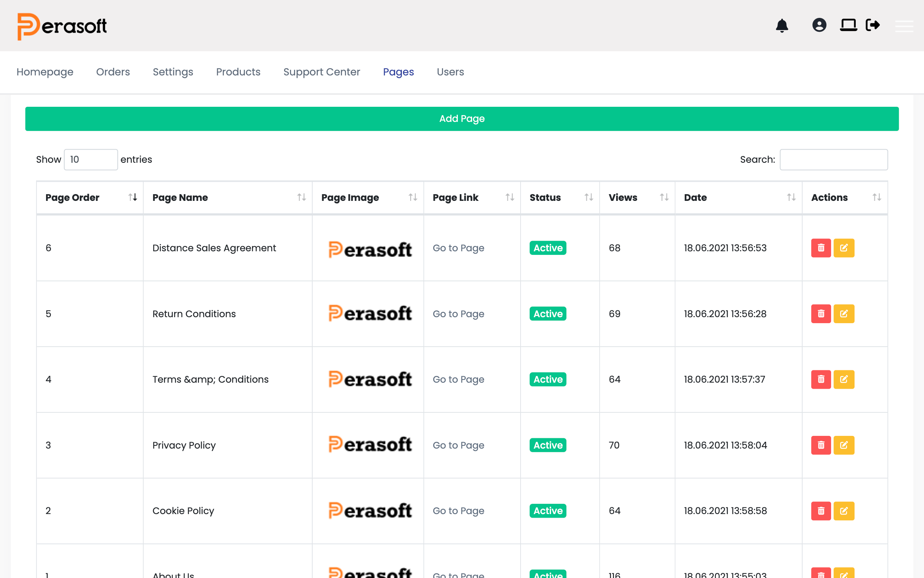
Task: Click the Active badge for Distance Sales Agreement
Action: click(x=548, y=248)
